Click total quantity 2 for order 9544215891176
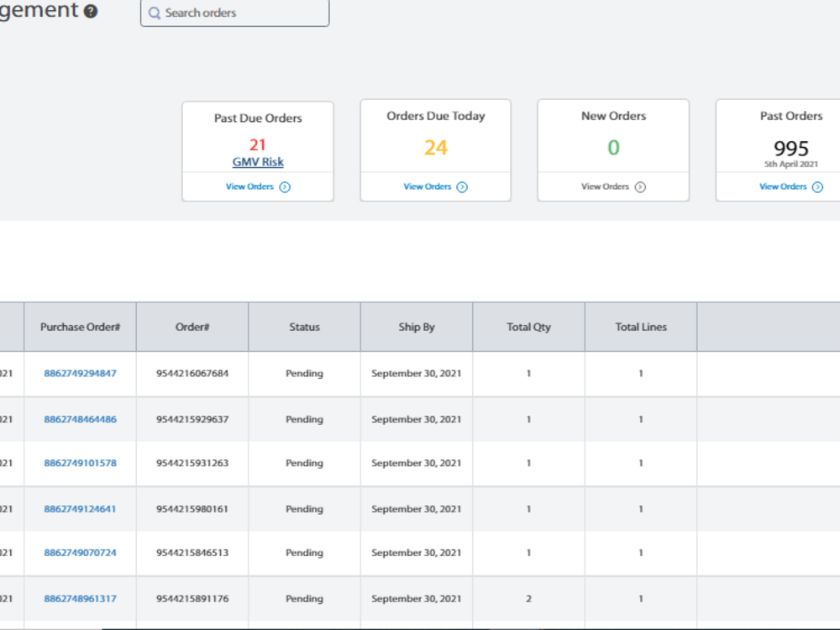Image resolution: width=840 pixels, height=630 pixels. point(528,598)
